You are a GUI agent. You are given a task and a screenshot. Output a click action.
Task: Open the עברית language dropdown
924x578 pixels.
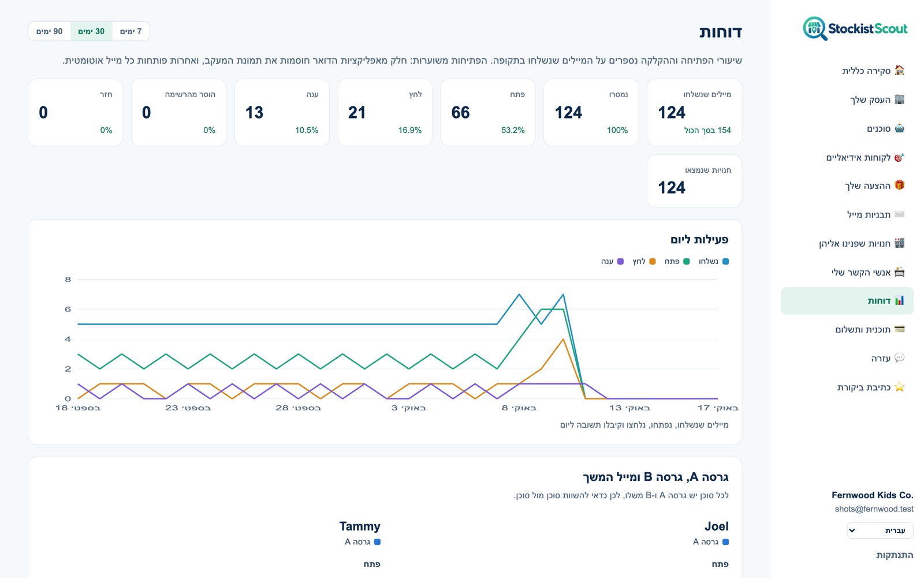click(880, 531)
